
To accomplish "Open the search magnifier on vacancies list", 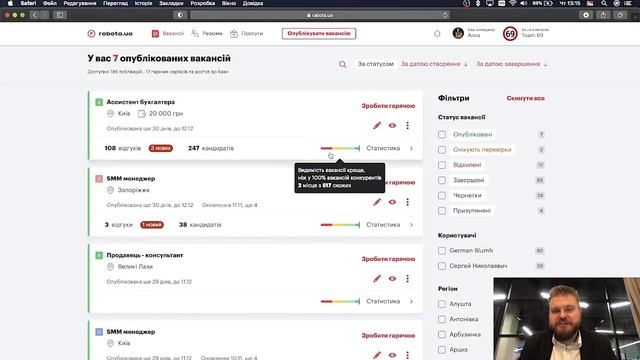I will (x=342, y=64).
